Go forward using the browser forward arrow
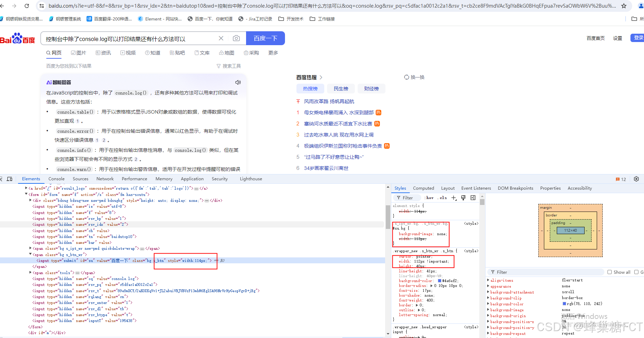The height and width of the screenshot is (338, 644). tap(14, 6)
